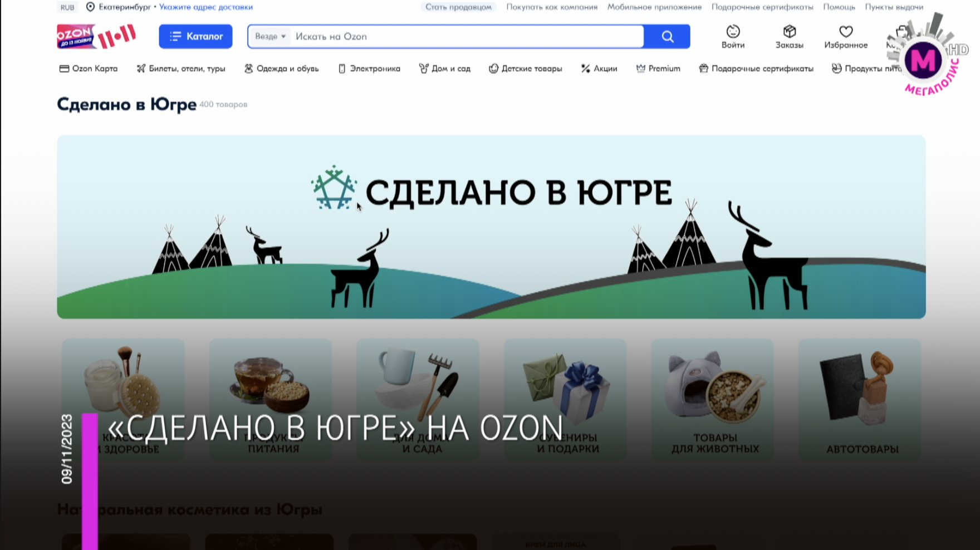Viewport: 980px width, 550px height.
Task: Open Товары для животных category tile
Action: 712,399
